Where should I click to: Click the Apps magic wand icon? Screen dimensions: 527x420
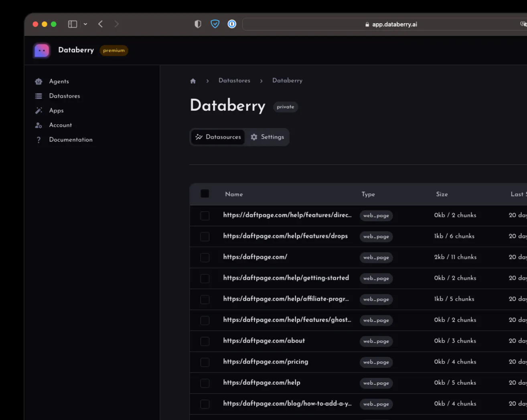[x=39, y=111]
